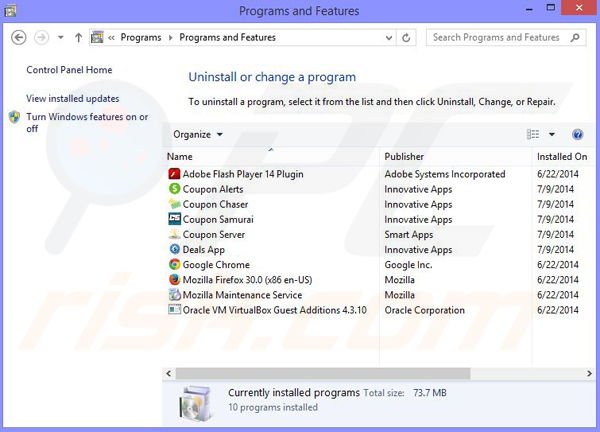Click the Mozilla Firefox icon
Screen dimensions: 600x432
[174, 279]
